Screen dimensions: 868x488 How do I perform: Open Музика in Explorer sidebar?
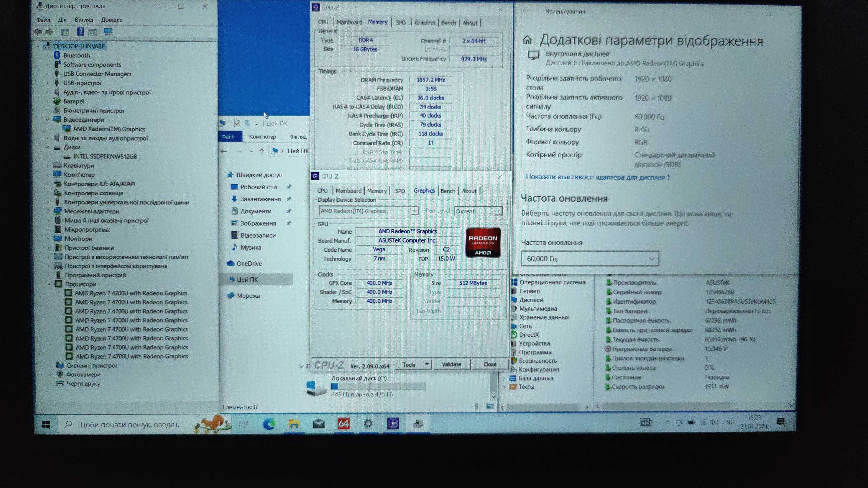pos(251,247)
